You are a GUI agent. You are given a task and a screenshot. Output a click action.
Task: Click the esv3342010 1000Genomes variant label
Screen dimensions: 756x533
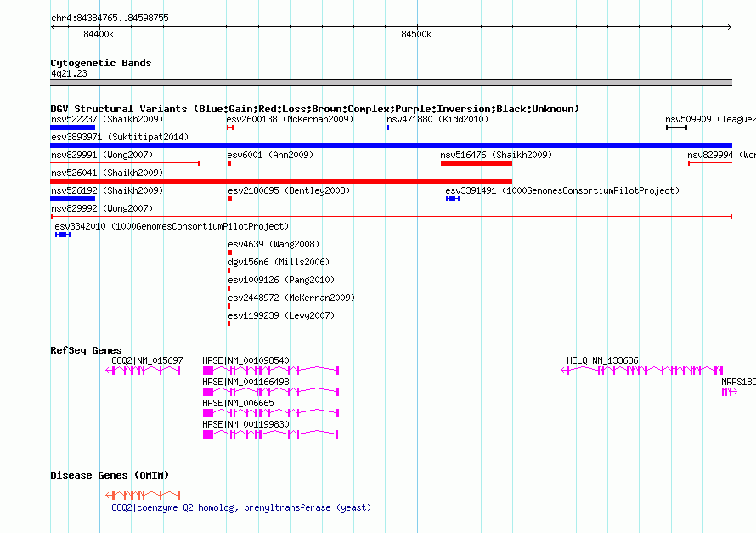point(172,226)
